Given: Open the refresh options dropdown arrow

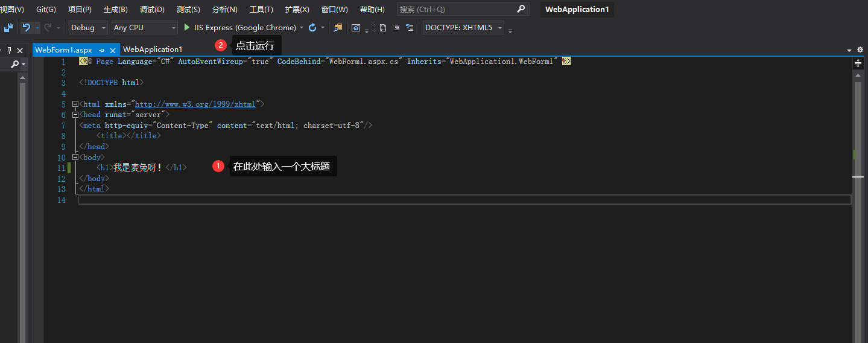Looking at the screenshot, I should [x=323, y=28].
